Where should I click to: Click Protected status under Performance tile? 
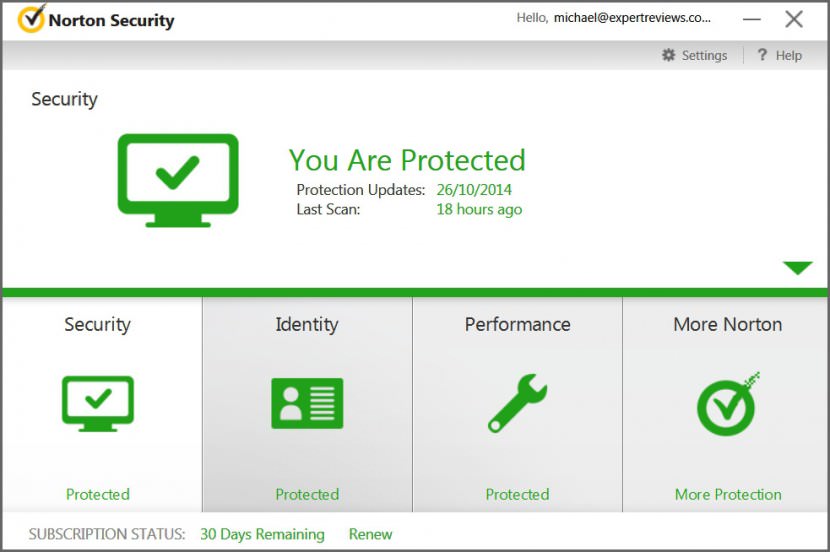click(517, 494)
